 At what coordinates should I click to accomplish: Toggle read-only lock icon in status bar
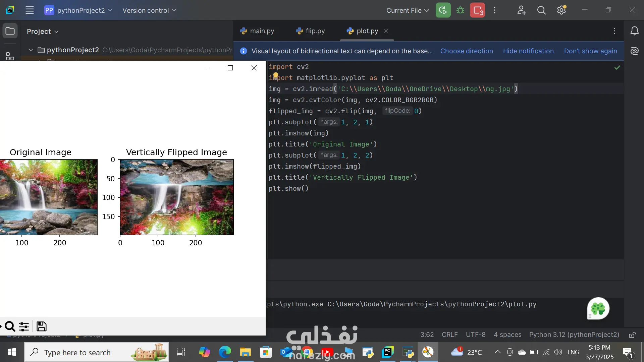click(x=632, y=335)
